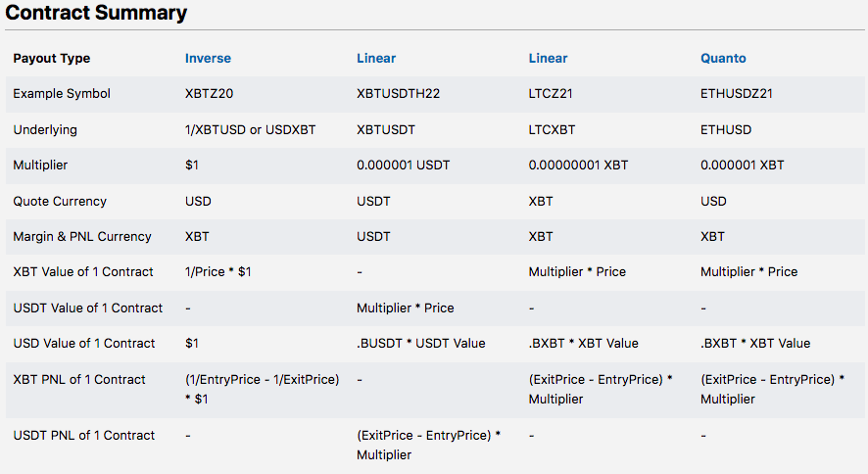
Task: Select XBT Value of 1 Contract label
Action: click(83, 271)
